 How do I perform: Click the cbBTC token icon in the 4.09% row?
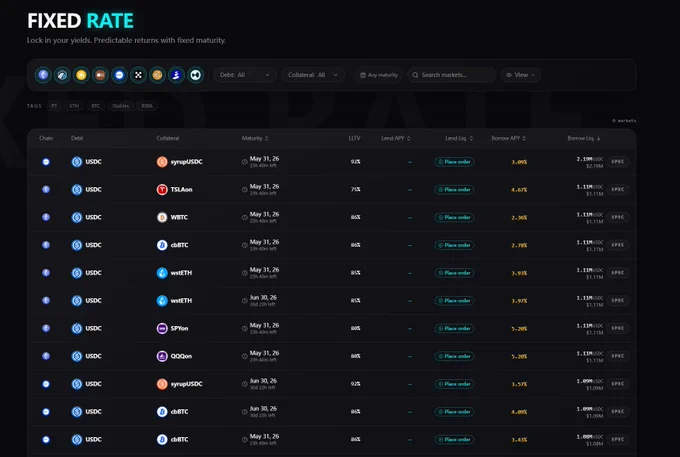point(162,411)
